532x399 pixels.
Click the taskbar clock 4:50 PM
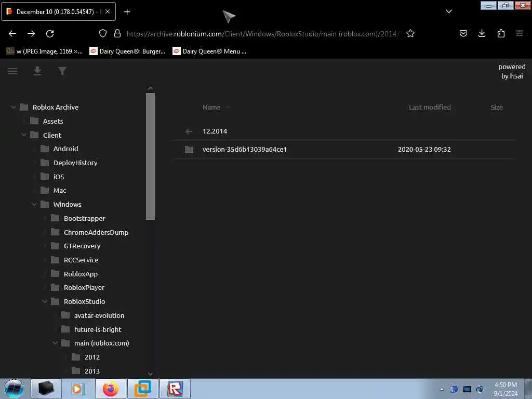(x=506, y=389)
